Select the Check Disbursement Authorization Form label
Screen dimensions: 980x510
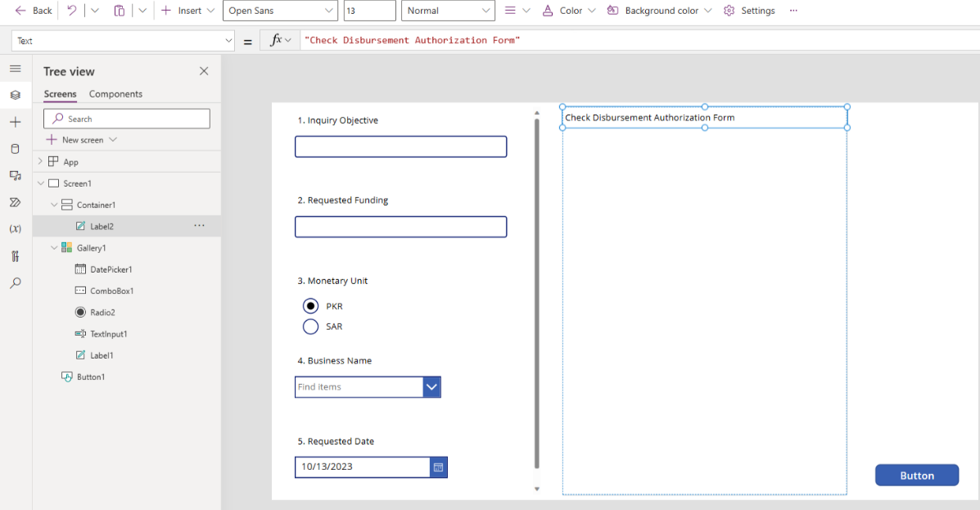(704, 118)
